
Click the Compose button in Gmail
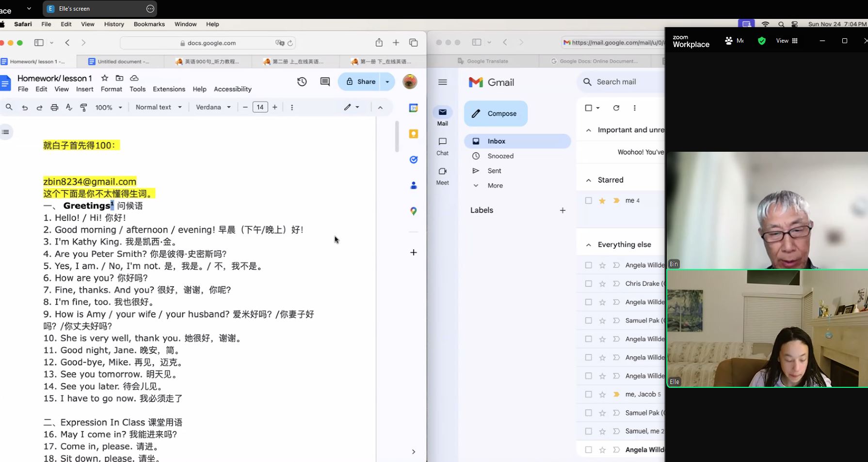point(496,113)
